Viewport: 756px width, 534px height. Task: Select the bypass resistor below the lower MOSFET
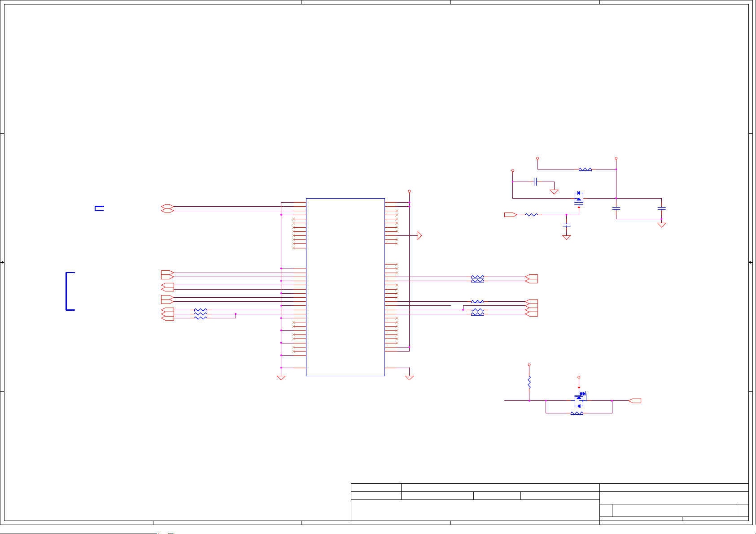(577, 413)
